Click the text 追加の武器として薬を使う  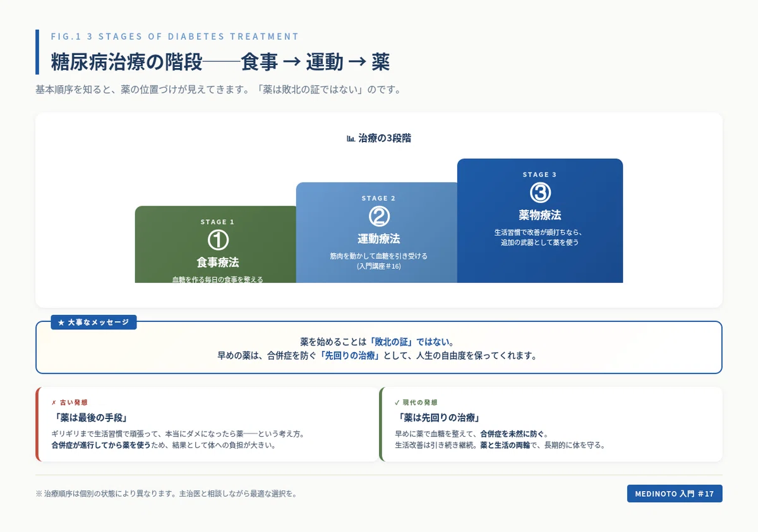click(x=540, y=242)
